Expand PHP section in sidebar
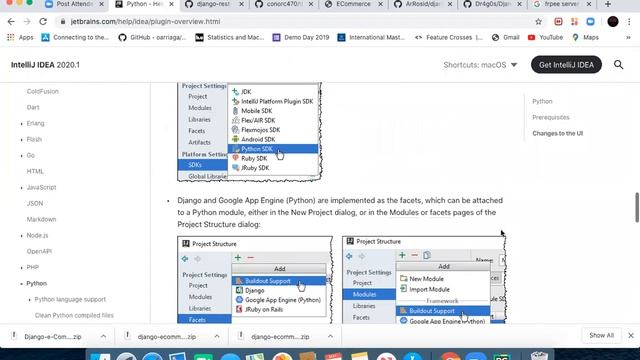This screenshot has width=640, height=360. click(22, 268)
